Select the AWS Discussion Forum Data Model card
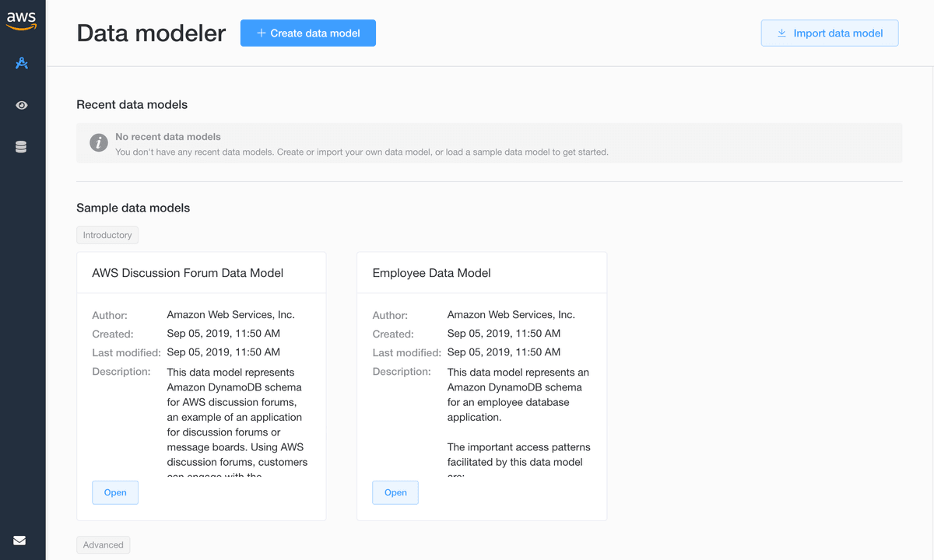The height and width of the screenshot is (560, 934). click(x=201, y=273)
